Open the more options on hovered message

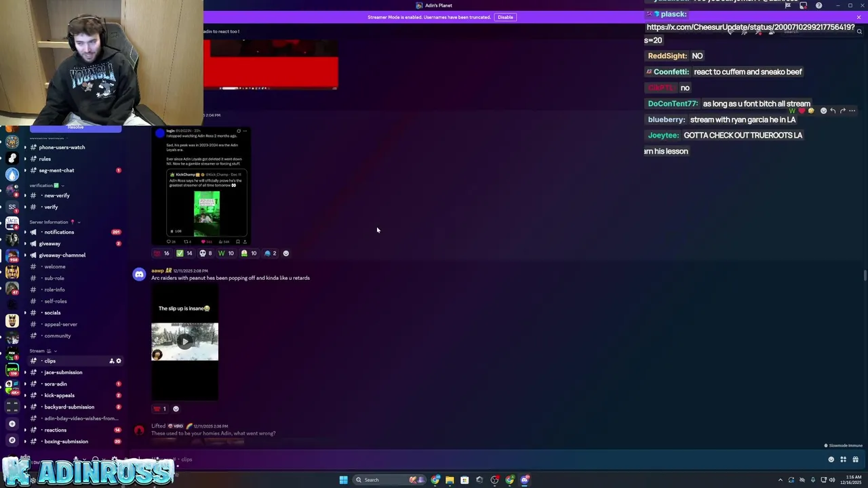tap(852, 110)
